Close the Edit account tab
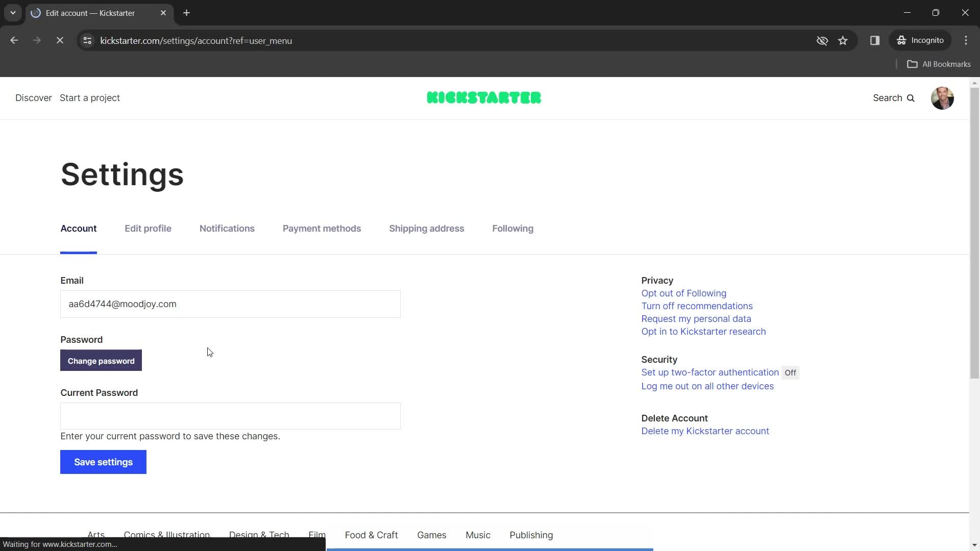The image size is (980, 551). click(x=163, y=13)
